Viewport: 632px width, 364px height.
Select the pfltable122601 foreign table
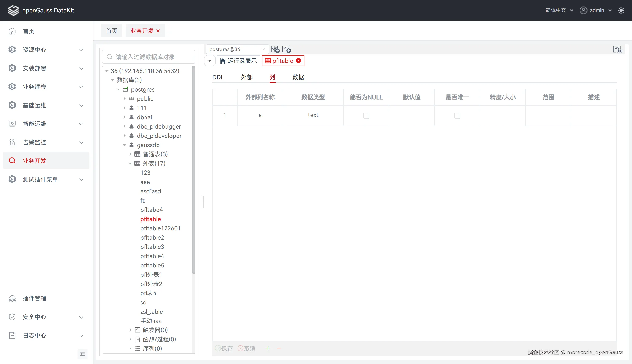pyautogui.click(x=160, y=228)
